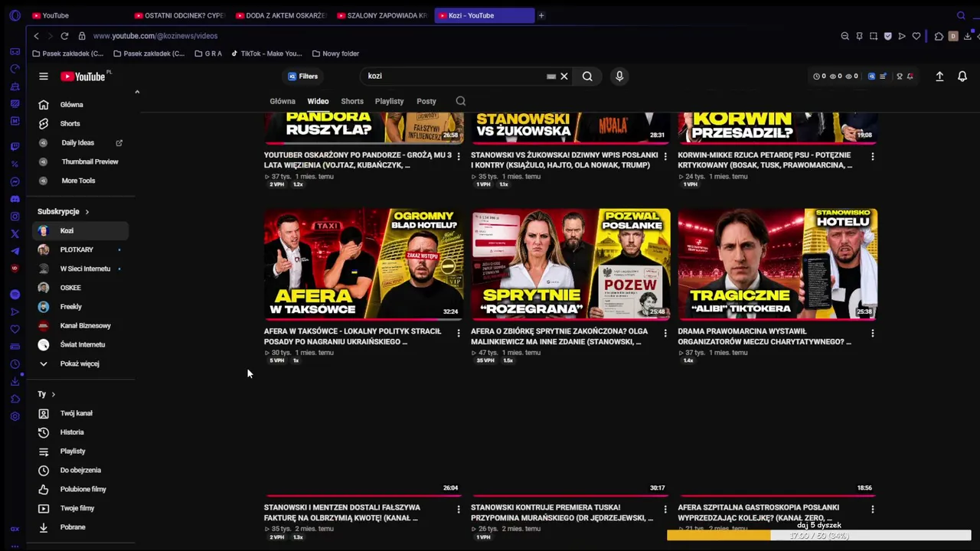Image resolution: width=980 pixels, height=551 pixels.
Task: Open the notifications bell
Action: pyautogui.click(x=962, y=77)
